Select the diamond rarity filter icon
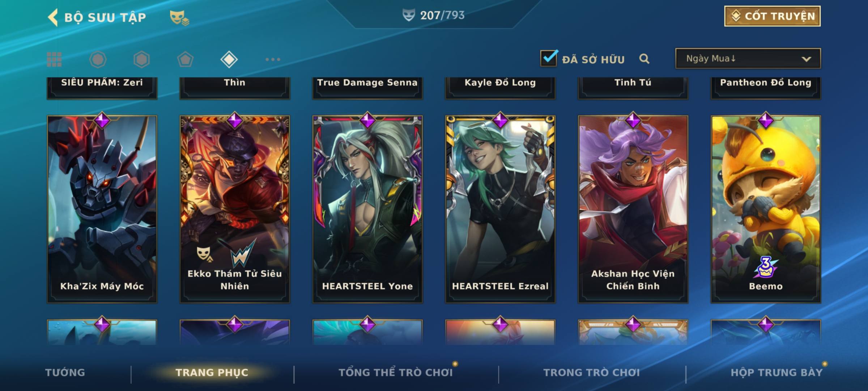 pos(229,59)
